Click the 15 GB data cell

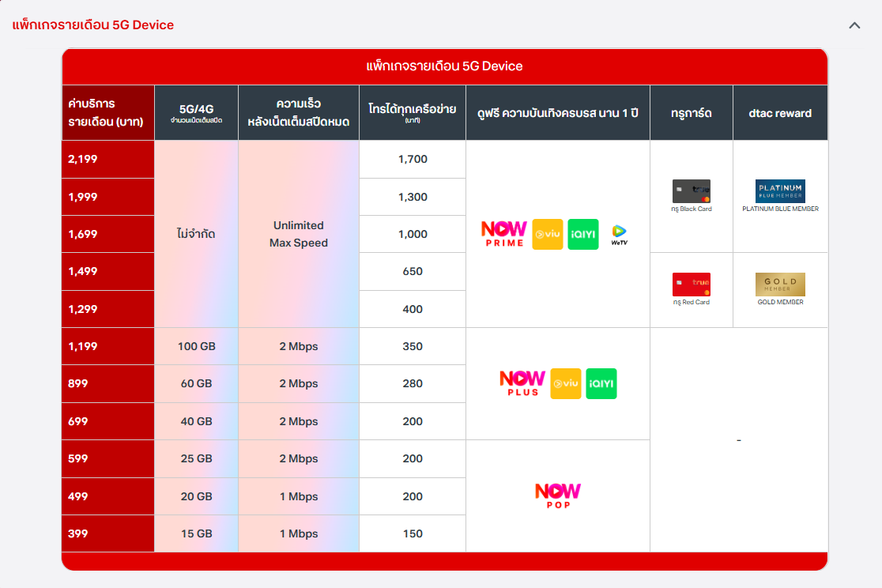(196, 533)
